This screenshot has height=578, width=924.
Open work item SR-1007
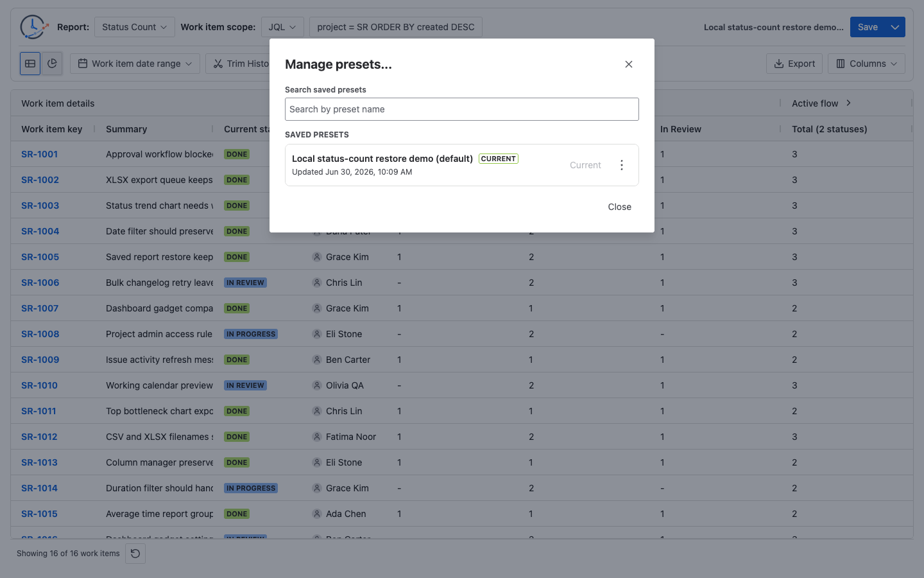pos(40,308)
